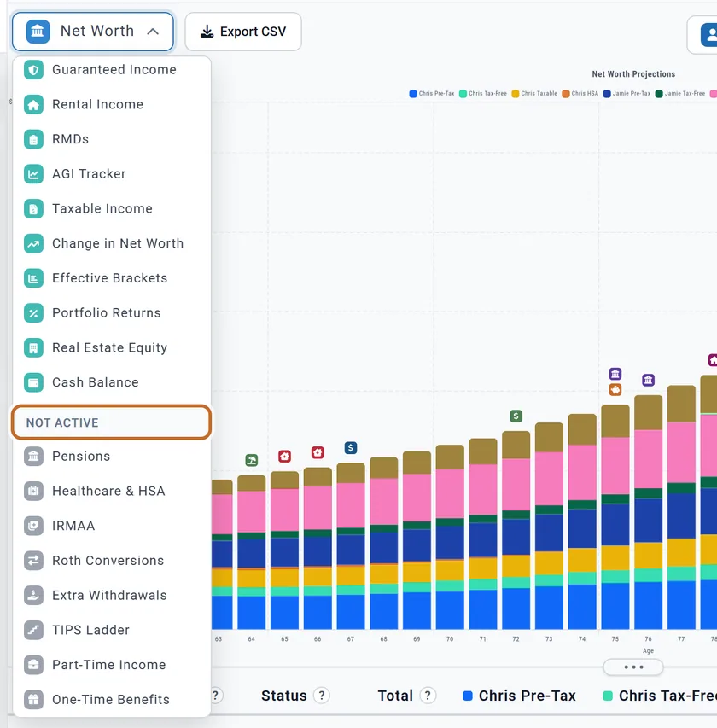Image resolution: width=717 pixels, height=728 pixels.
Task: Click the NOT ACTIVE section label
Action: coord(62,422)
